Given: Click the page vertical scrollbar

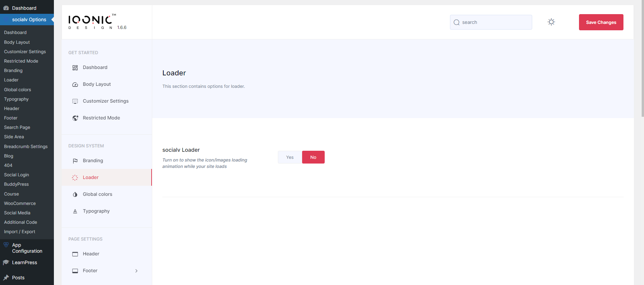Looking at the screenshot, I should coord(642,58).
